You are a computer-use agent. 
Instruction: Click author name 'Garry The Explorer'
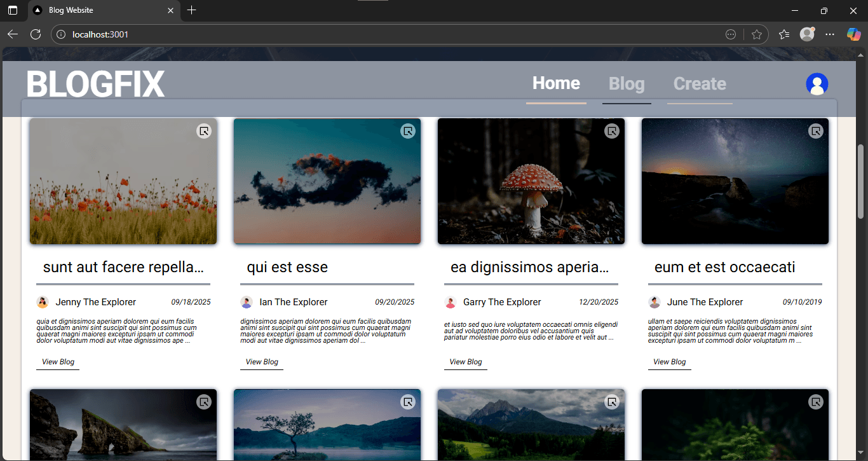click(502, 302)
